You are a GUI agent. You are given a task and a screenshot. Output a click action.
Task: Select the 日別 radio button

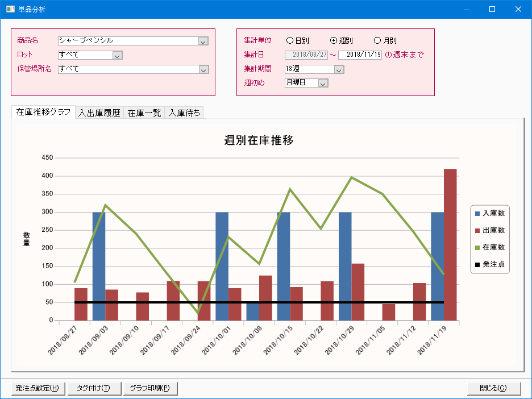[290, 41]
